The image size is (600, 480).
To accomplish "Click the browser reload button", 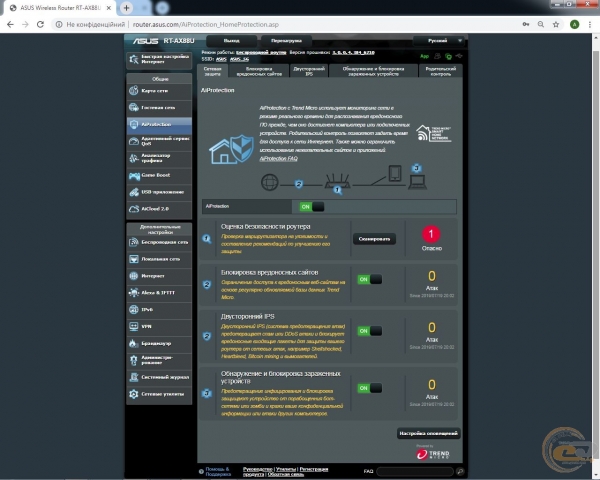I will [40, 24].
